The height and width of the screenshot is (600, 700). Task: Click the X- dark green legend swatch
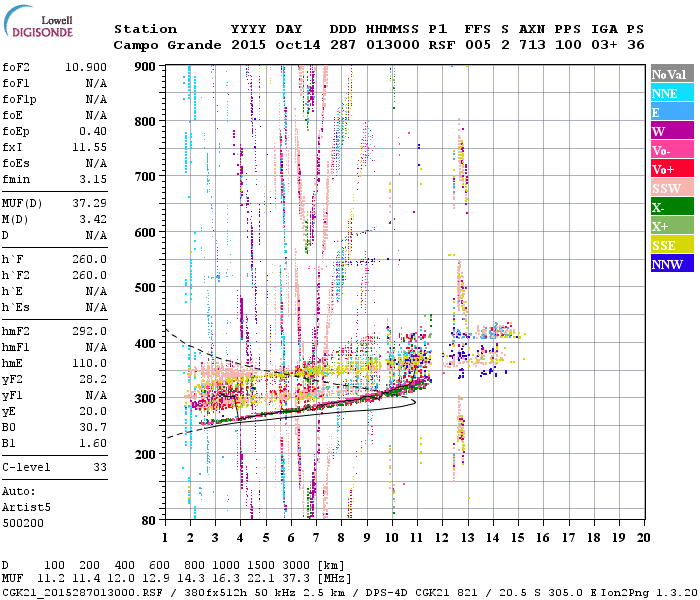pyautogui.click(x=672, y=207)
